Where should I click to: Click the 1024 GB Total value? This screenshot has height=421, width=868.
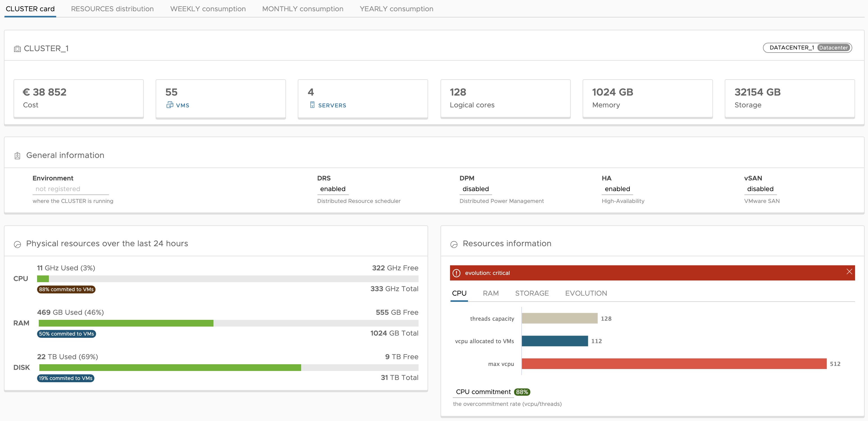click(394, 333)
